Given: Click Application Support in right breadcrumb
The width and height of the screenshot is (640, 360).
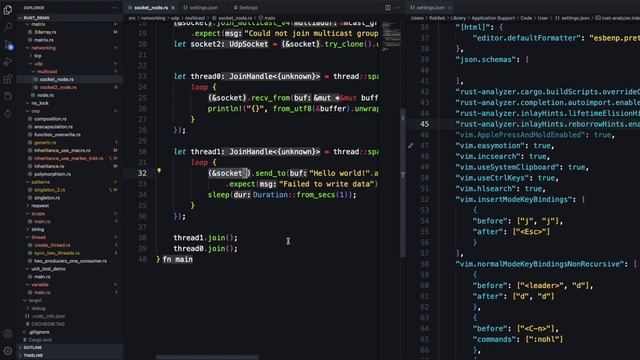Looking at the screenshot, I should (x=493, y=18).
